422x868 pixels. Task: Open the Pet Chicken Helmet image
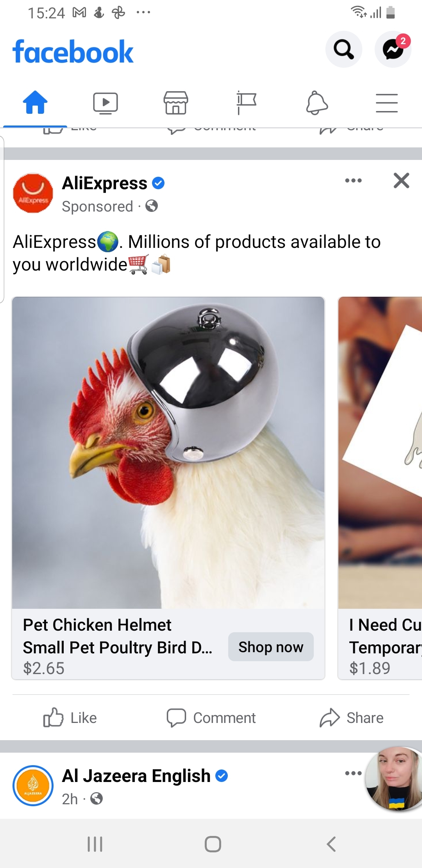[x=168, y=453]
